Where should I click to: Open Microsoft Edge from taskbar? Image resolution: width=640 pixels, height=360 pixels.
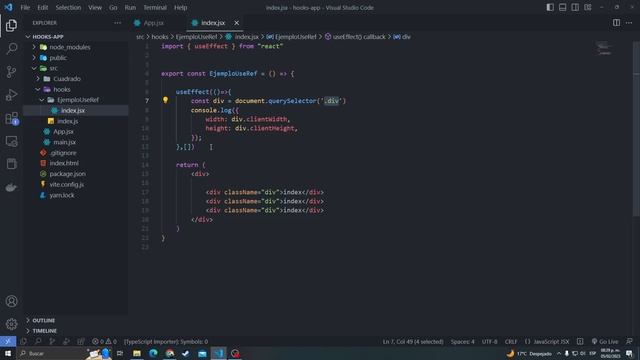point(153,353)
